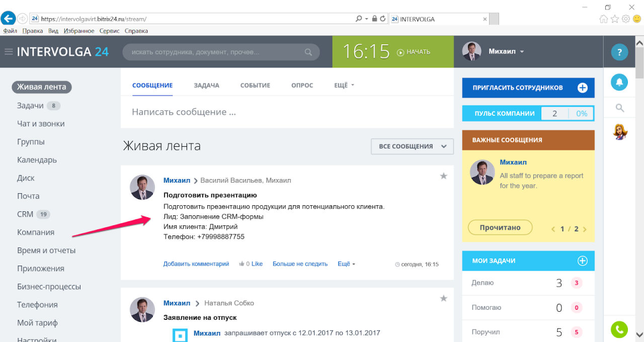Image resolution: width=644 pixels, height=342 pixels.
Task: Close the INTERVOLGA browser tab
Action: tap(485, 19)
